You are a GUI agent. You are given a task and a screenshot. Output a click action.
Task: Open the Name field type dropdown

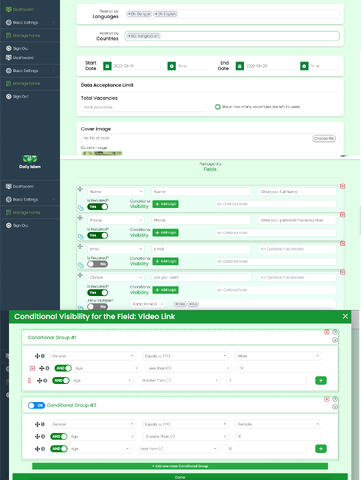[116, 192]
